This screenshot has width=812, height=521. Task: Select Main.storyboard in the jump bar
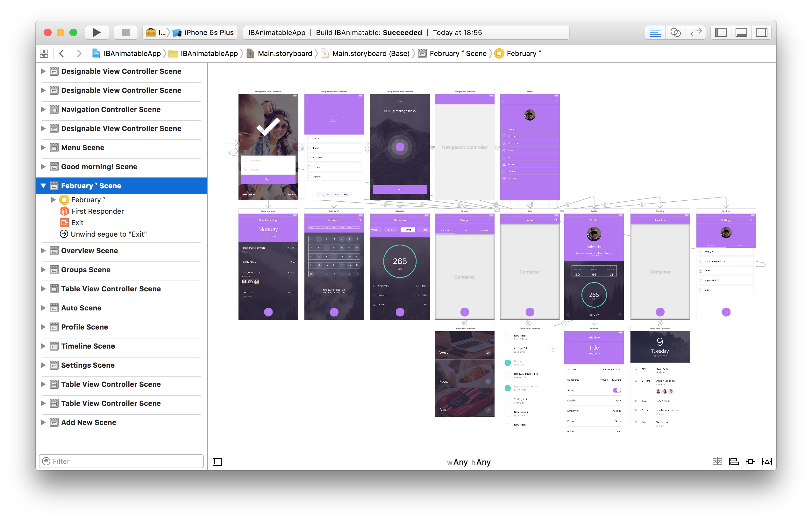tap(284, 53)
